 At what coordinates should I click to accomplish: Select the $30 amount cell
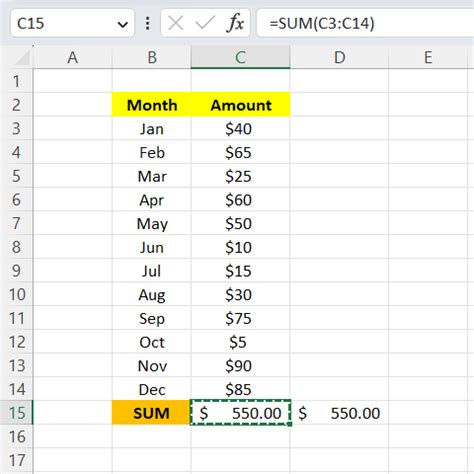pyautogui.click(x=240, y=294)
